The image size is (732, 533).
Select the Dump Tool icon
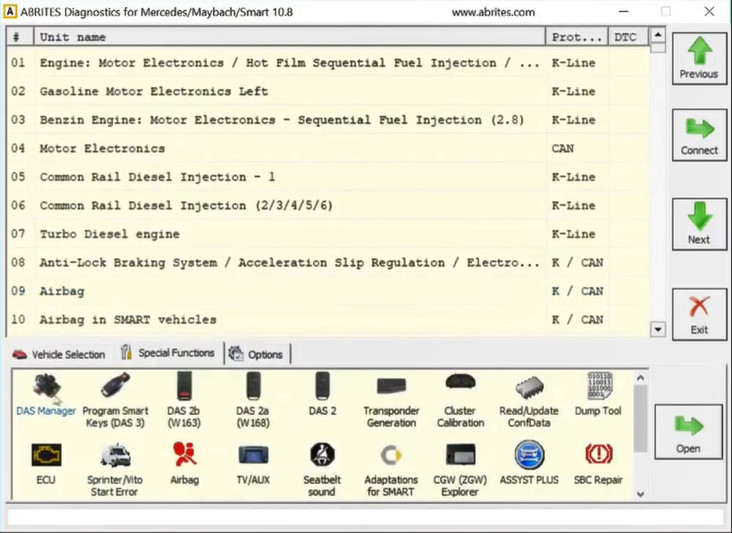(598, 395)
